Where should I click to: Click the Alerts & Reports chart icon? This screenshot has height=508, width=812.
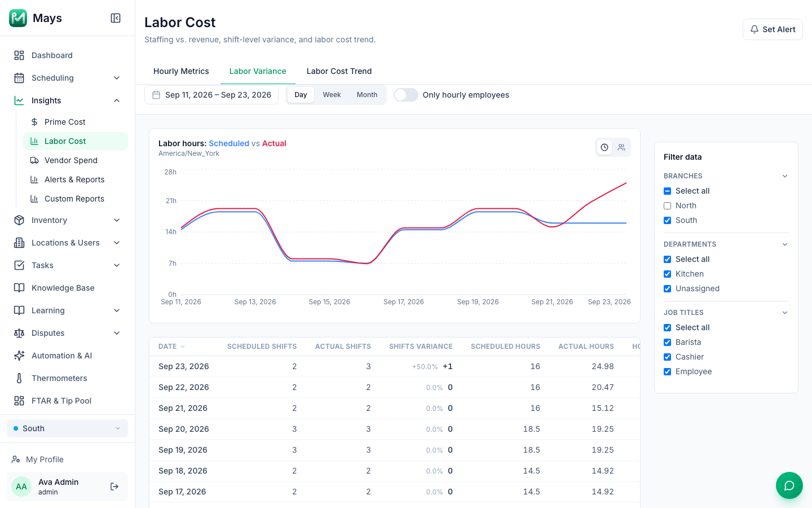pyautogui.click(x=34, y=179)
